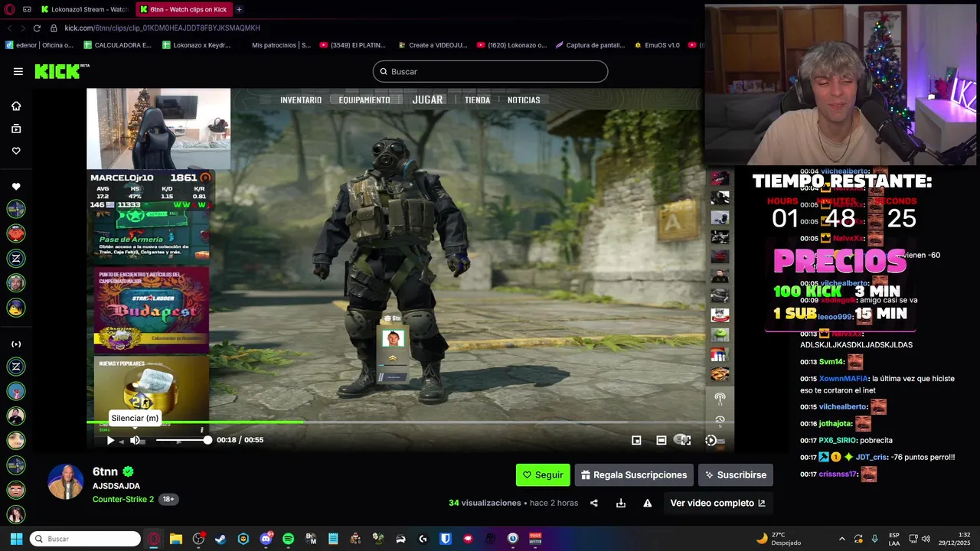Click NOTICIAS in the CS2 menu
Viewport: 980px width, 551px height.
point(524,100)
